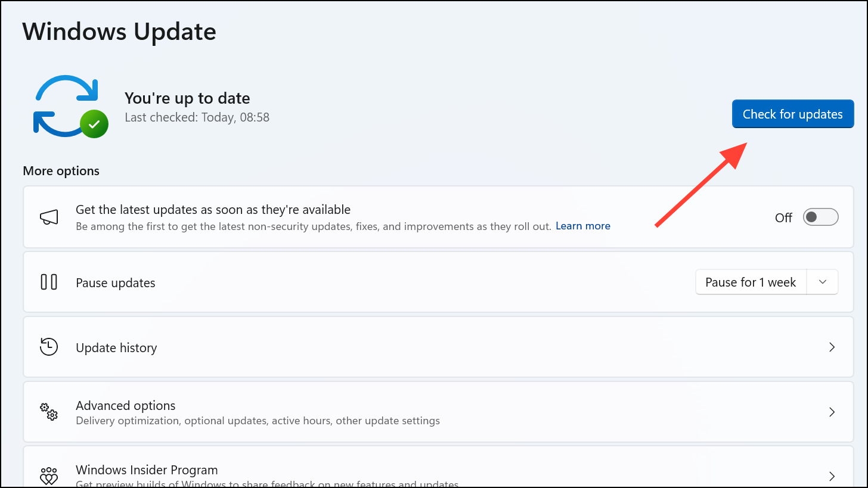Click the megaphone icon for latest updates

pyautogui.click(x=49, y=217)
